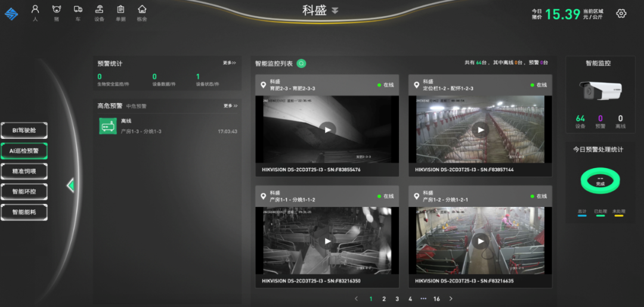
Task: Click location pin on 分娩1-2-1 card
Action: (416, 196)
